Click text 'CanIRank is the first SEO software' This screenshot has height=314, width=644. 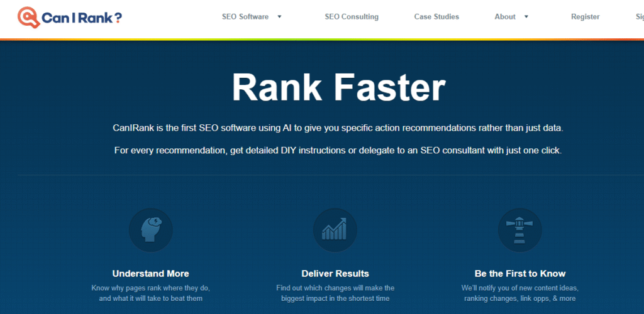coord(184,128)
